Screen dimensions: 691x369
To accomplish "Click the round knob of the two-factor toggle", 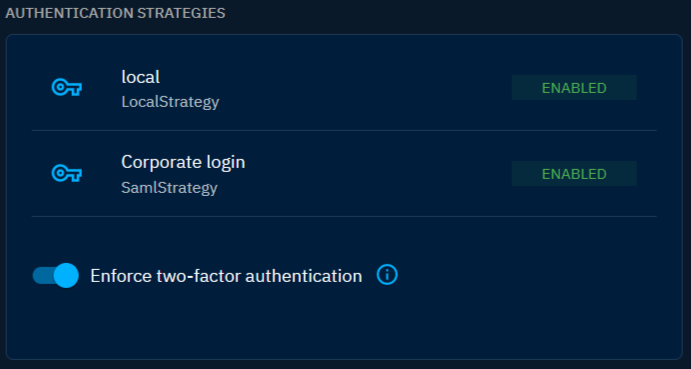I will [66, 276].
